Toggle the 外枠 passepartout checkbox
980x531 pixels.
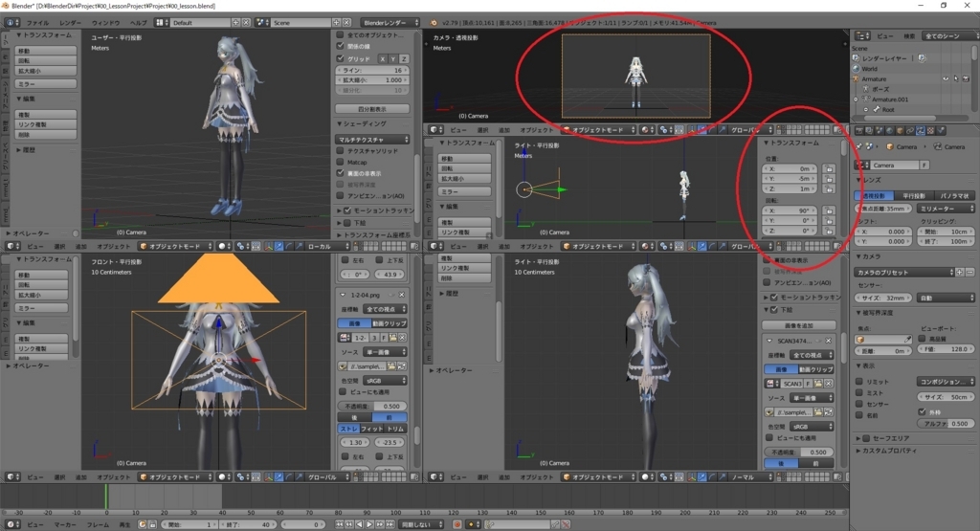click(922, 411)
